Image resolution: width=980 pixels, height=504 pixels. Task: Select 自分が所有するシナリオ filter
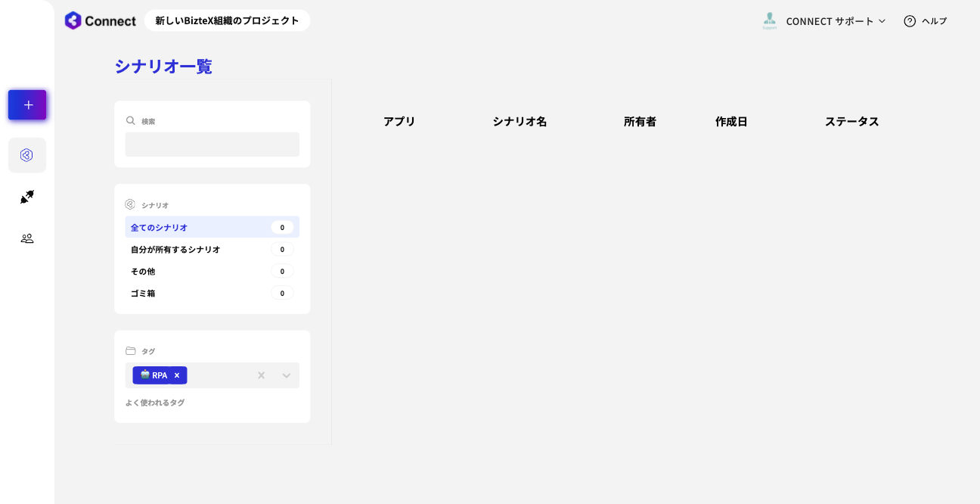click(212, 249)
